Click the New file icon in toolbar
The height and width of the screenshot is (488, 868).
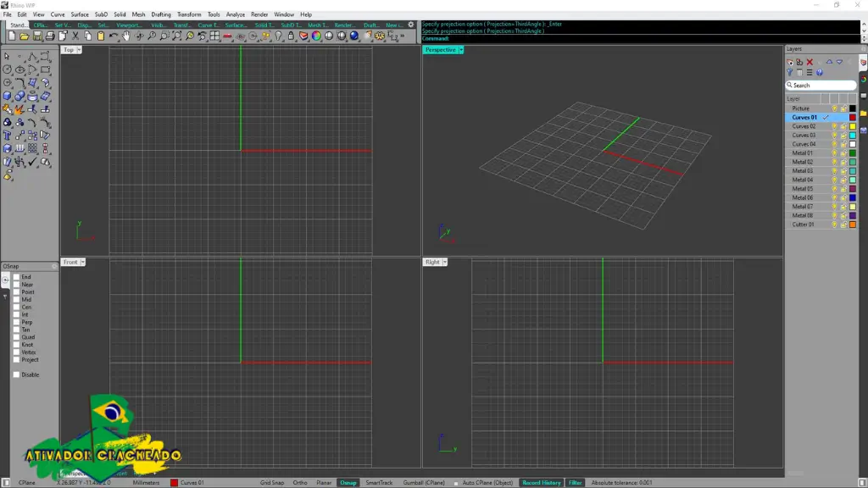(x=12, y=36)
